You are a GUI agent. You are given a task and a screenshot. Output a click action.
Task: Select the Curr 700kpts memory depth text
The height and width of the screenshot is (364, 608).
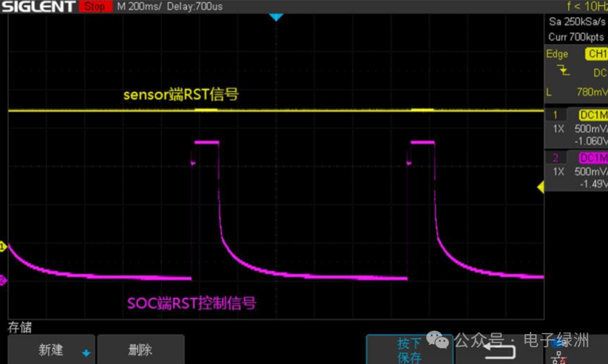(576, 37)
